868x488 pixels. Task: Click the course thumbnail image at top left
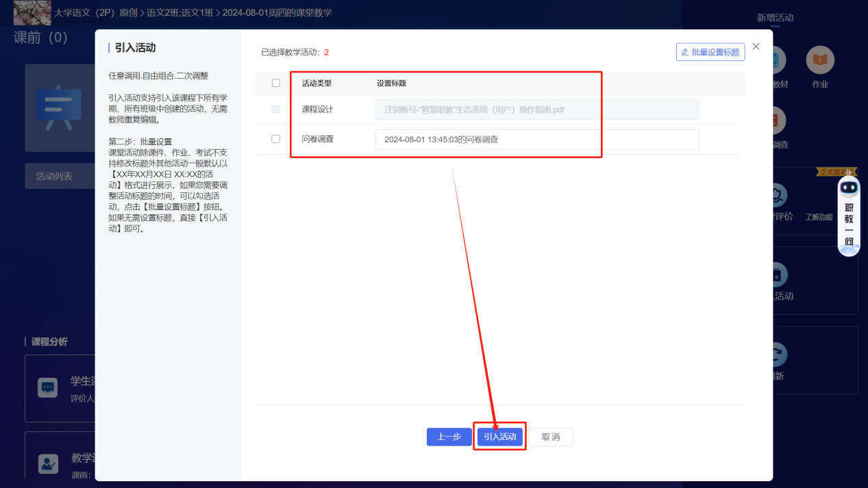(x=32, y=12)
